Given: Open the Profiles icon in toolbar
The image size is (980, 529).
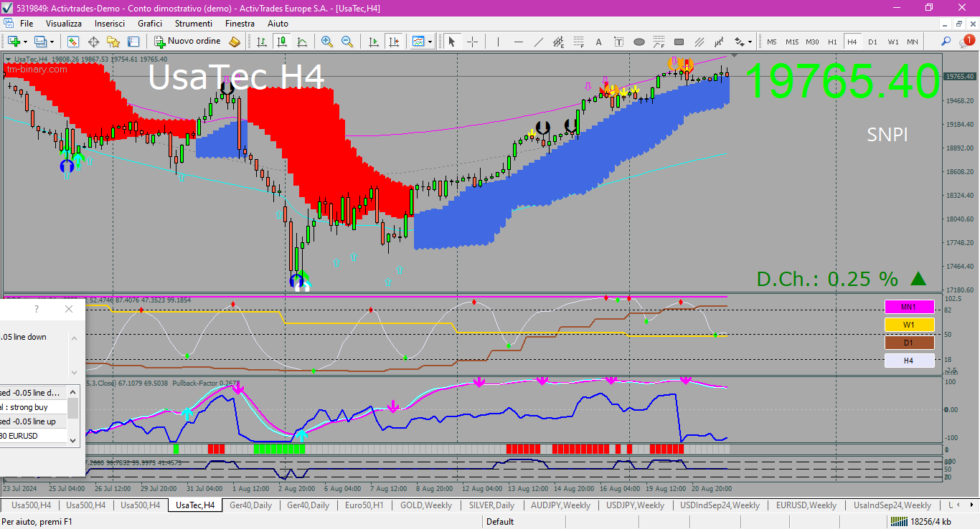Looking at the screenshot, I should (40, 42).
